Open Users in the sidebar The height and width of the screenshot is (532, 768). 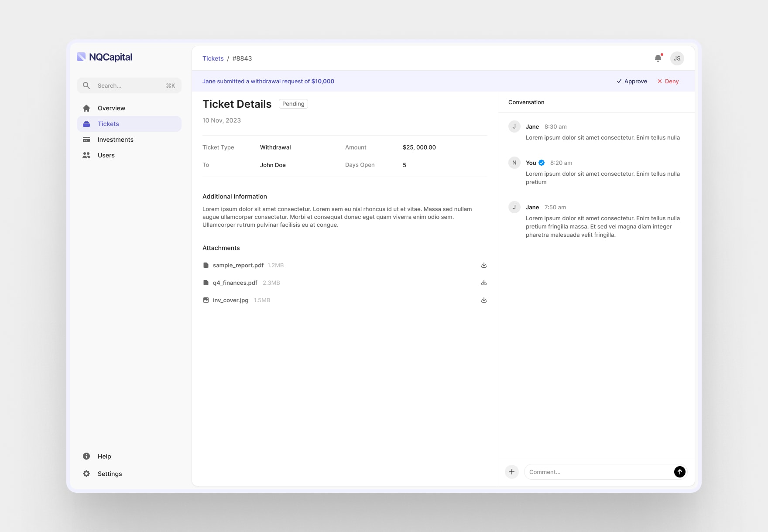click(x=129, y=155)
